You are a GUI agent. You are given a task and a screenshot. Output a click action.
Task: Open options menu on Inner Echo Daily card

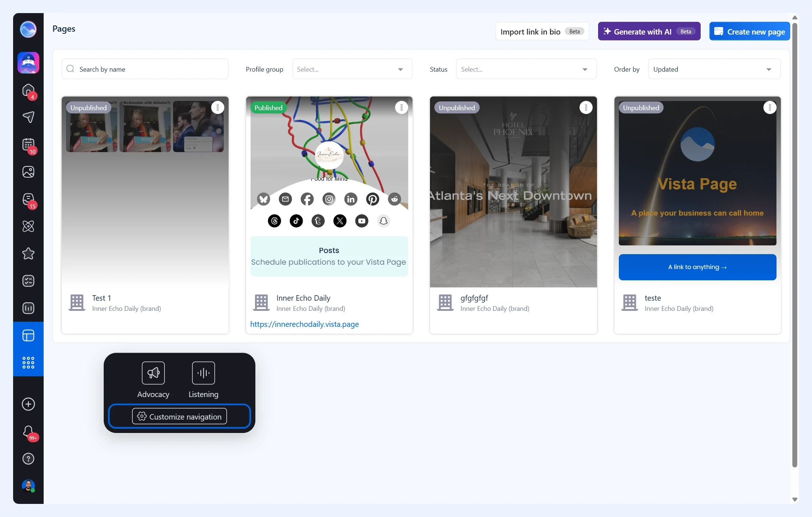click(402, 108)
